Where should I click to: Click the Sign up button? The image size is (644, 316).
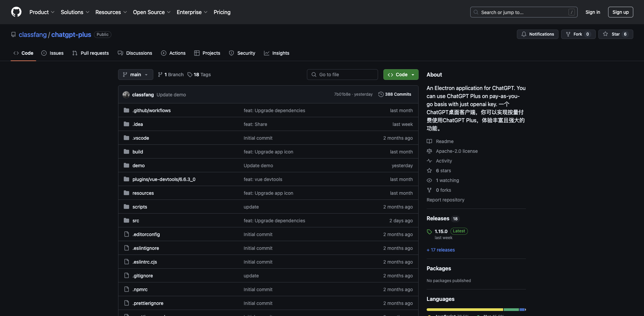tap(621, 12)
